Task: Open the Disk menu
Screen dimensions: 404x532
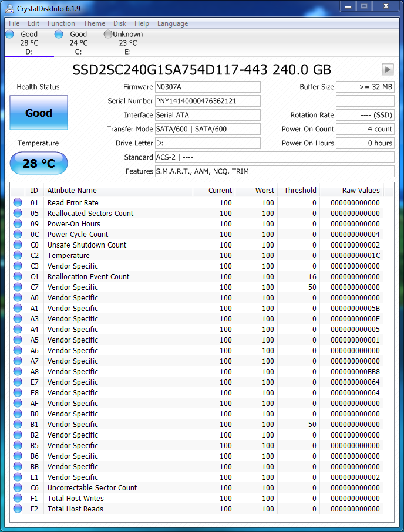Action: coord(120,23)
